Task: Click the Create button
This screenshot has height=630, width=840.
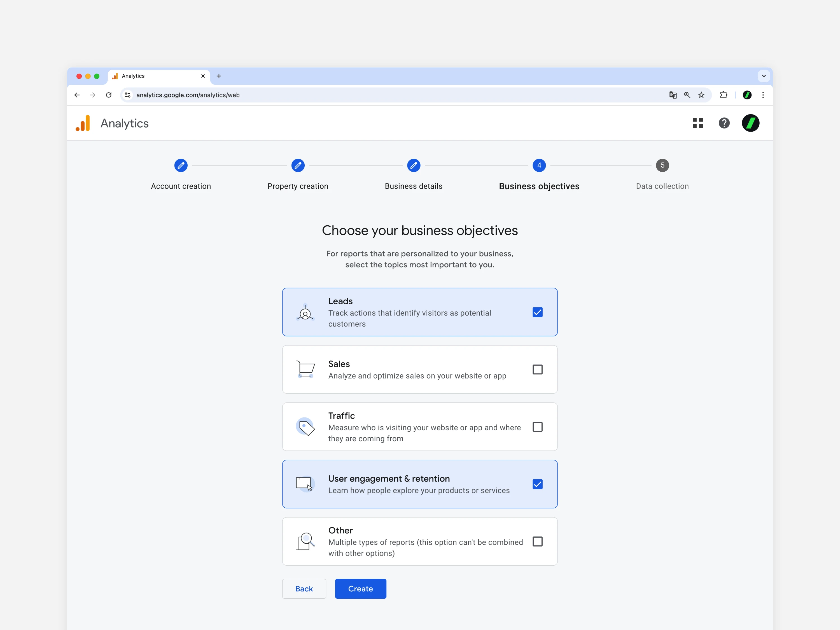Action: pyautogui.click(x=360, y=589)
